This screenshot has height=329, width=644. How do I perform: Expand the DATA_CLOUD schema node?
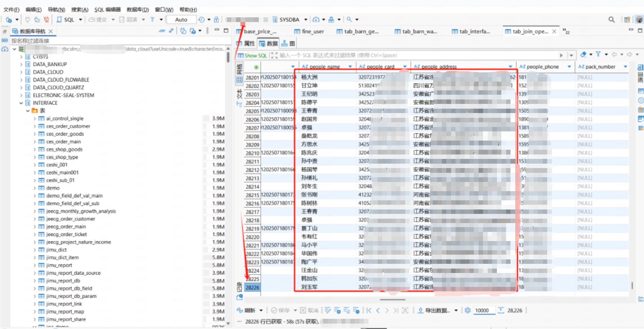21,72
